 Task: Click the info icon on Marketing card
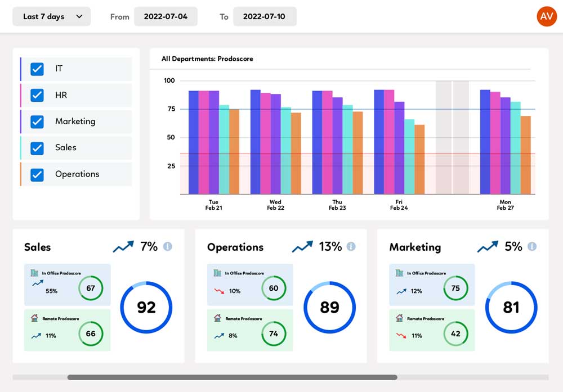click(532, 246)
